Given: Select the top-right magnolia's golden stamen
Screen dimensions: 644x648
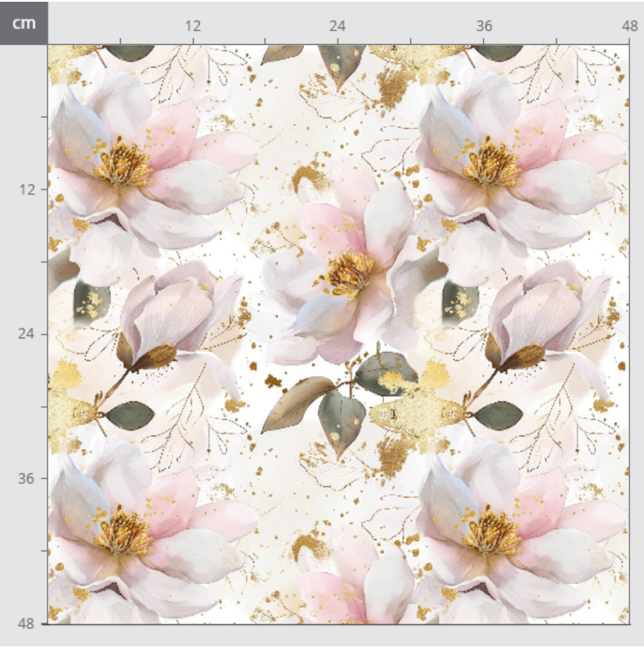Looking at the screenshot, I should pos(492,163).
